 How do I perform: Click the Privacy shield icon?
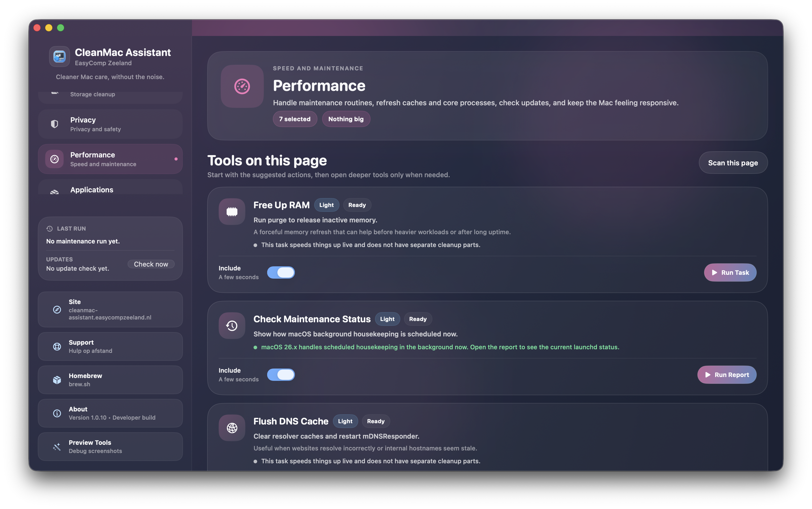pos(54,124)
